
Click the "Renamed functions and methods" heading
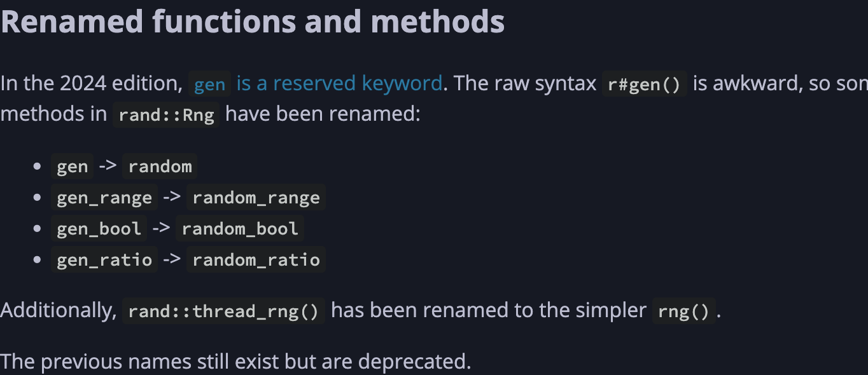coord(253,22)
